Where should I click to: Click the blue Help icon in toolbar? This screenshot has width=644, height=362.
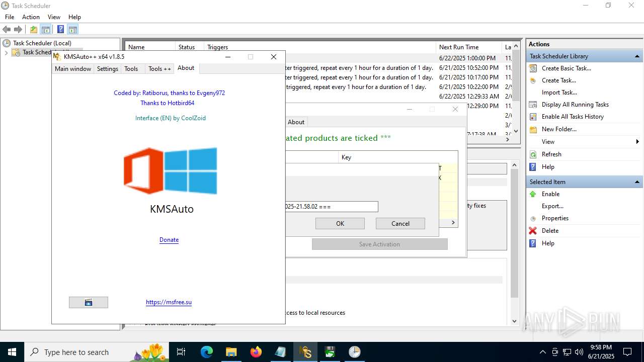pos(60,29)
